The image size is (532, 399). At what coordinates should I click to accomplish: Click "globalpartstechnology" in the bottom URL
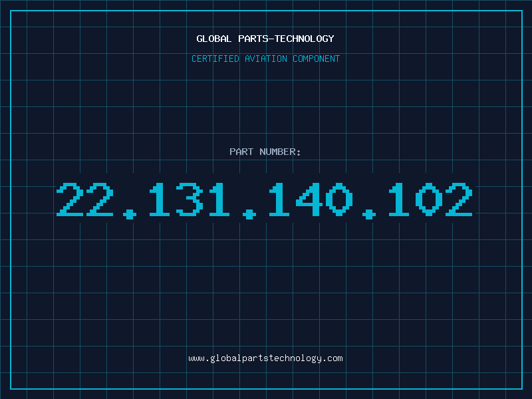tap(265, 358)
